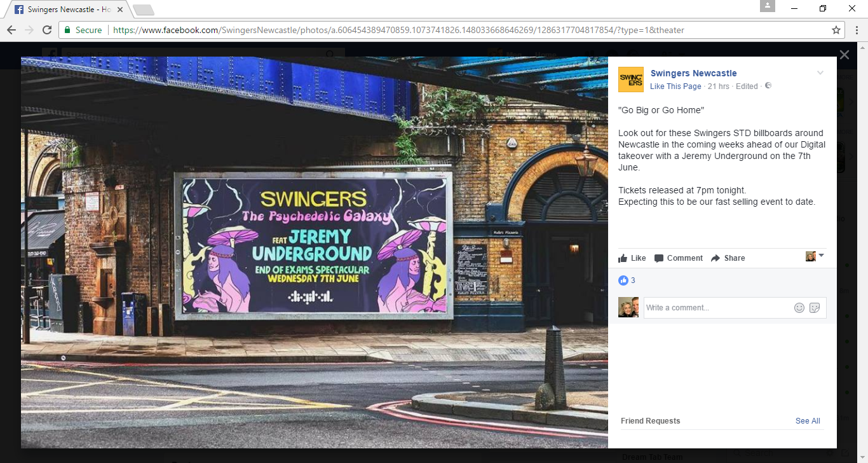
Task: Click the Edited link on the post
Action: point(747,86)
